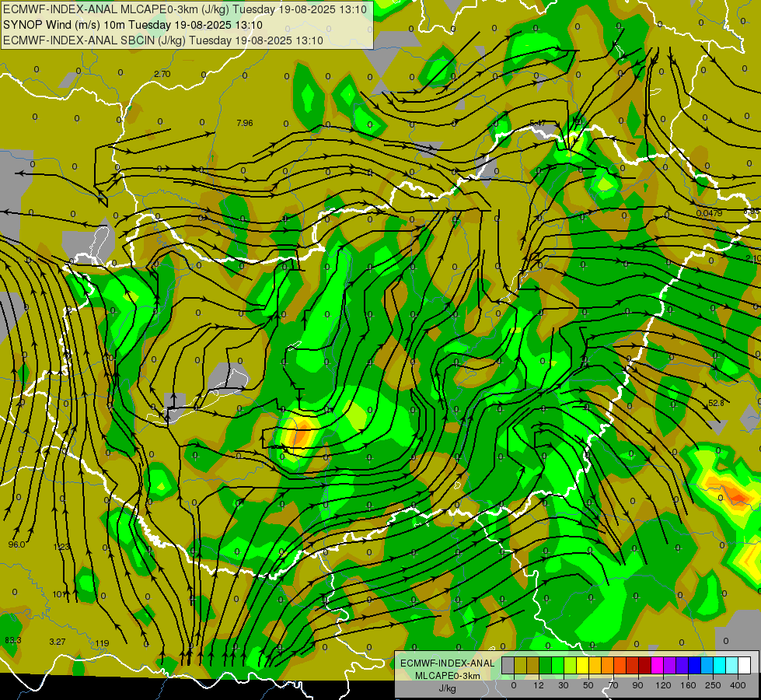Click the ECMWF-INDEX-ANAL label in the legend

[x=447, y=663]
